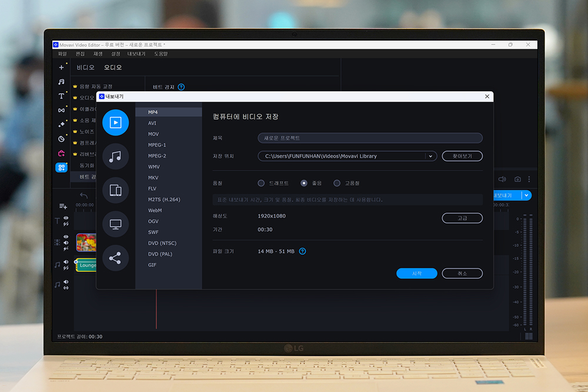
Task: Choose the share online export icon
Action: pos(115,258)
